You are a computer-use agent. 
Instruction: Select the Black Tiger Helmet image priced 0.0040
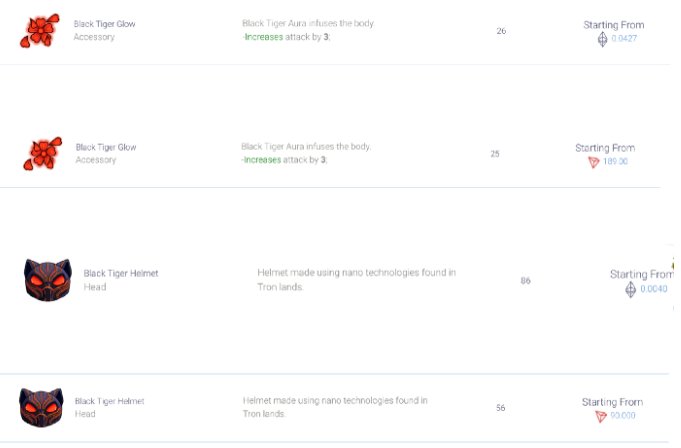click(47, 280)
